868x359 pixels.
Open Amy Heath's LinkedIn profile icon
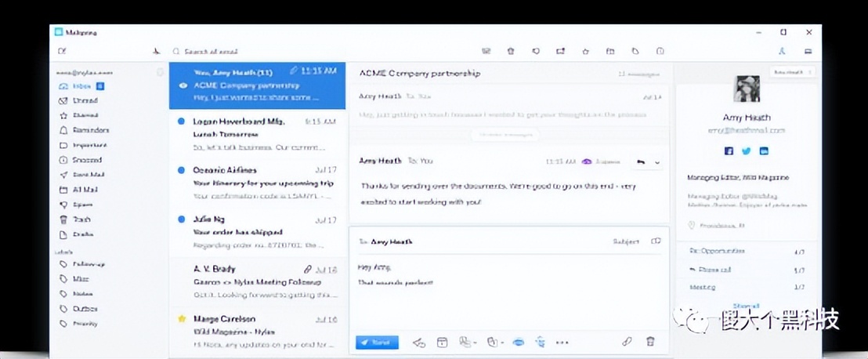764,150
